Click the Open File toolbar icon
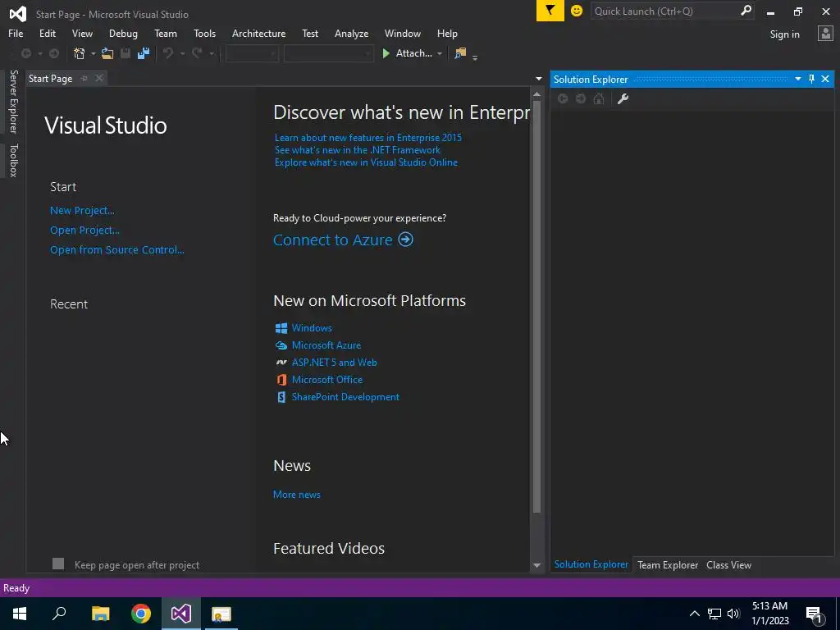This screenshot has height=630, width=840. click(x=107, y=53)
